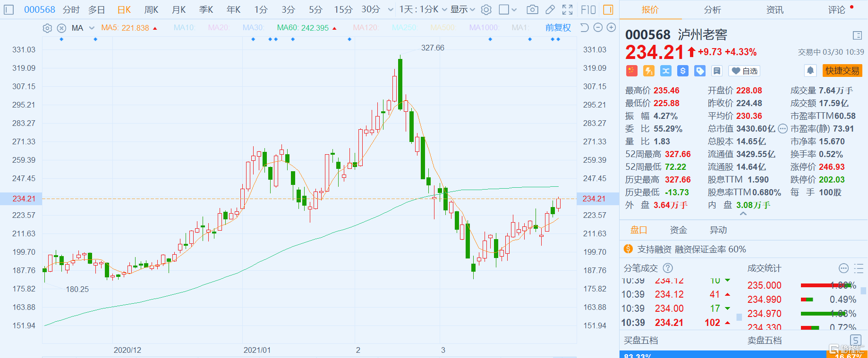Zoom out chart with minus icon
The image size is (868, 358).
pyautogui.click(x=598, y=28)
